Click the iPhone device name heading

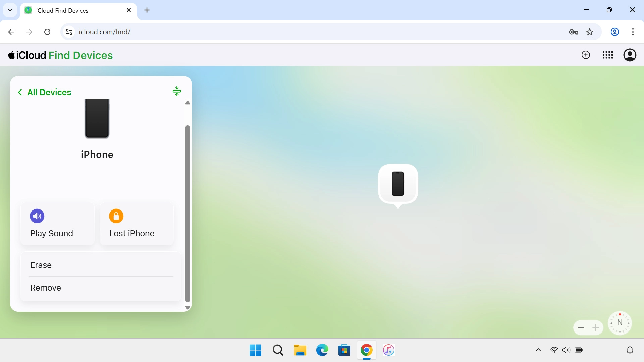97,155
